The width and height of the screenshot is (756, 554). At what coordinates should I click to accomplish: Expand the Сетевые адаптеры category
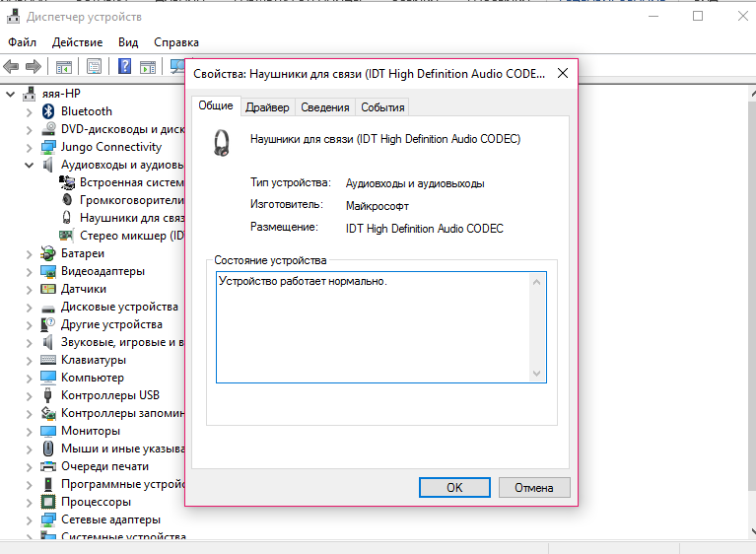point(29,520)
